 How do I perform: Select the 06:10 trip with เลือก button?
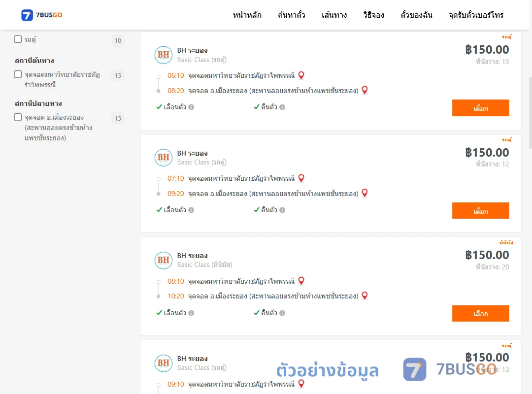click(480, 108)
